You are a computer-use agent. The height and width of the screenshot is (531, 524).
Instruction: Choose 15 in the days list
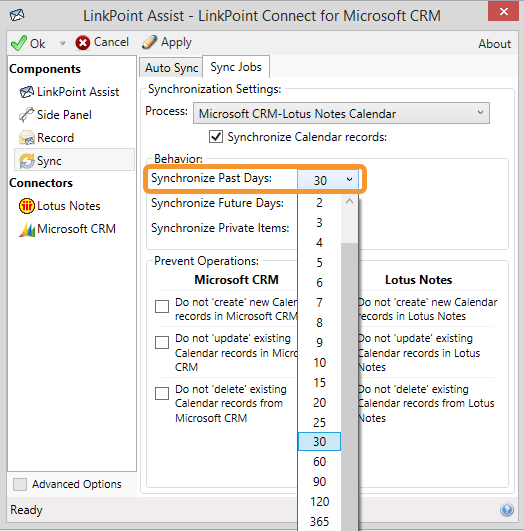coord(319,382)
